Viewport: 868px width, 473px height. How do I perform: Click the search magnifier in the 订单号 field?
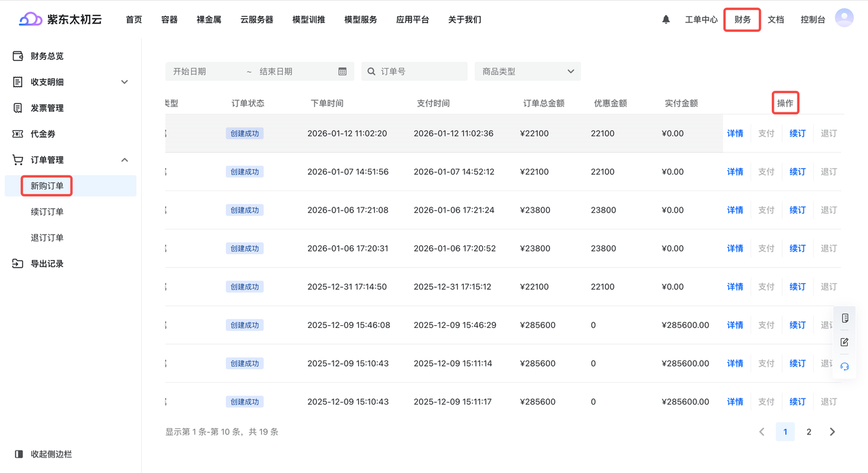point(371,70)
